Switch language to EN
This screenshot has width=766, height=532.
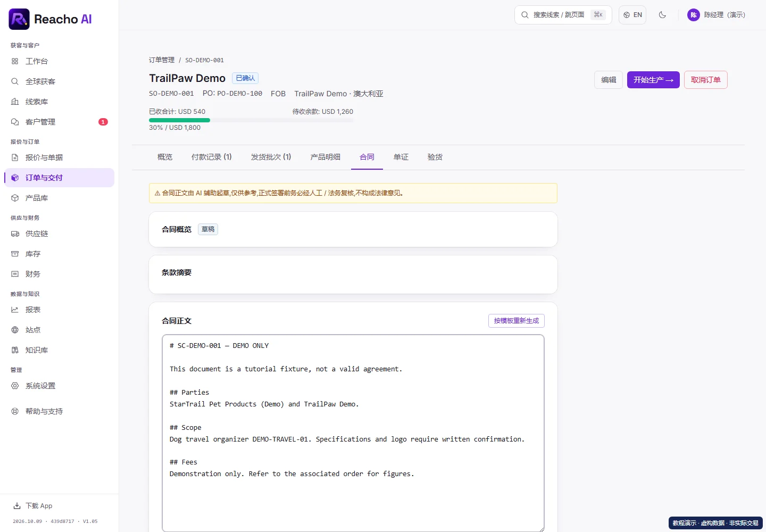632,15
